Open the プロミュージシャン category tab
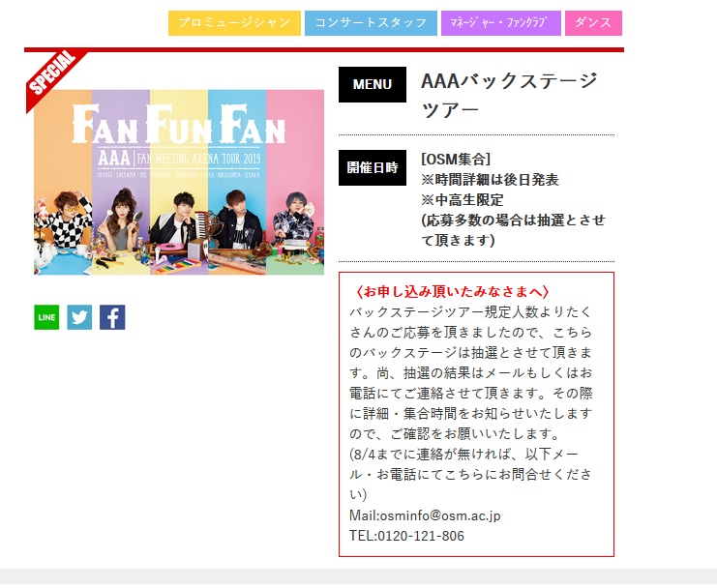717x588 pixels. click(x=234, y=23)
